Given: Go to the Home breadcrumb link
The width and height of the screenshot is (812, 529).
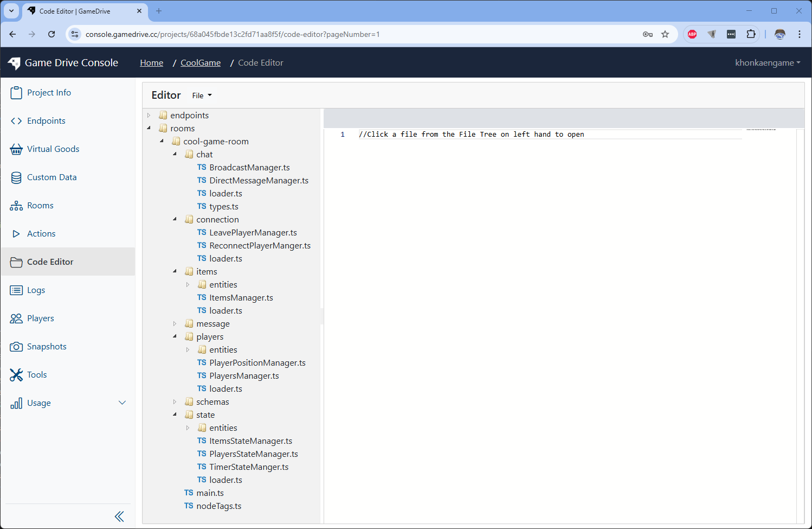Looking at the screenshot, I should pos(151,63).
